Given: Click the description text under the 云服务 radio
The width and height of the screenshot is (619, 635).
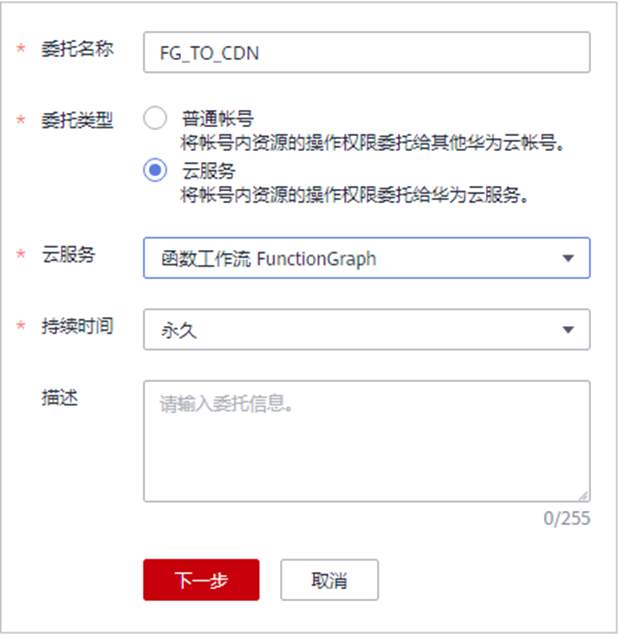Looking at the screenshot, I should (354, 194).
